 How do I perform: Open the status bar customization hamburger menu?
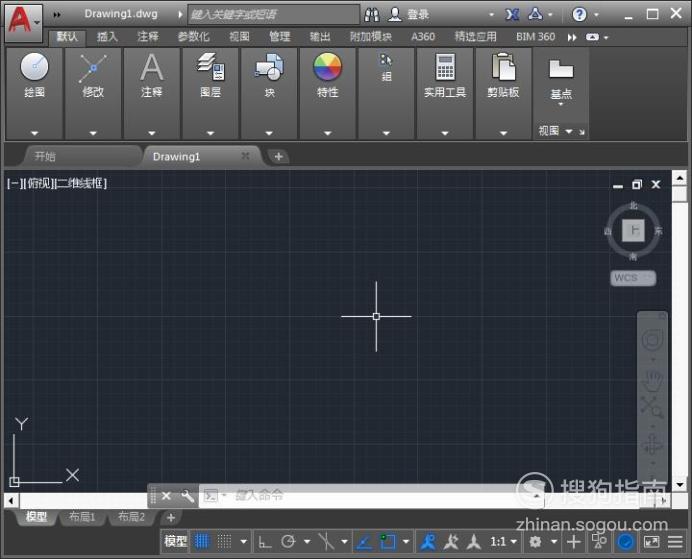pyautogui.click(x=675, y=542)
